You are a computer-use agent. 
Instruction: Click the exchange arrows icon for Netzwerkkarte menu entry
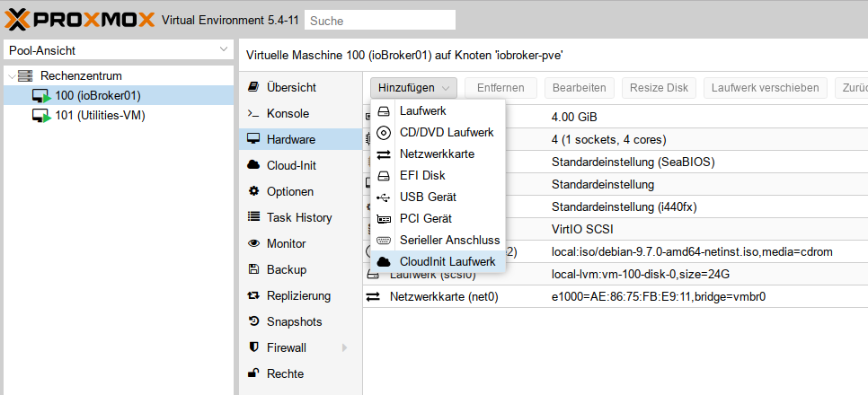(384, 154)
